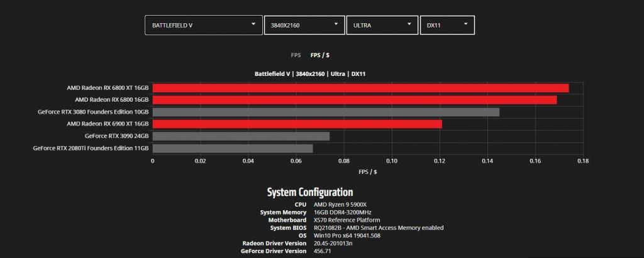Click the GeForce RTX 2080Ti Founders Edition label
This screenshot has height=258, width=644.
(x=91, y=148)
